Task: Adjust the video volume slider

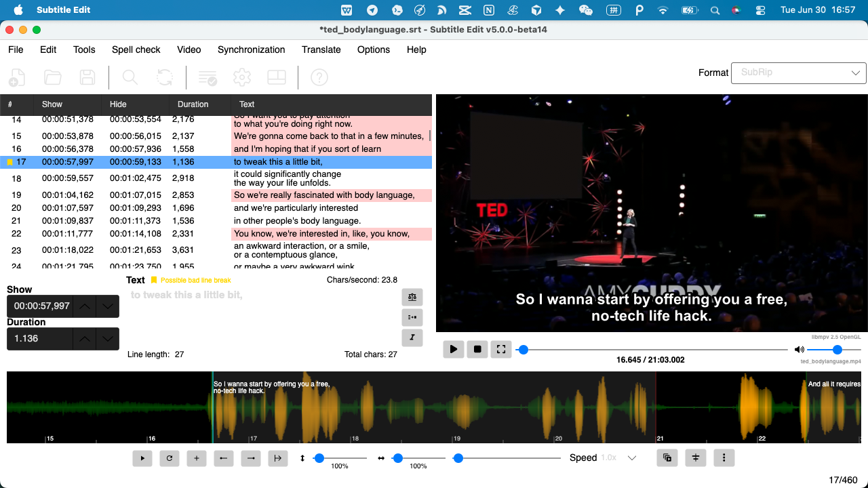Action: coord(834,350)
